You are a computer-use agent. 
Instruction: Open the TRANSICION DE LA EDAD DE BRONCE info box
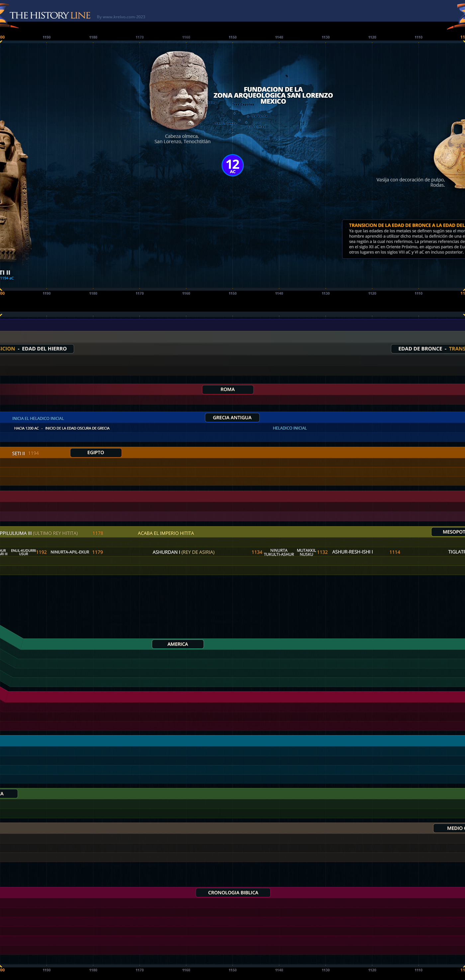[x=404, y=239]
